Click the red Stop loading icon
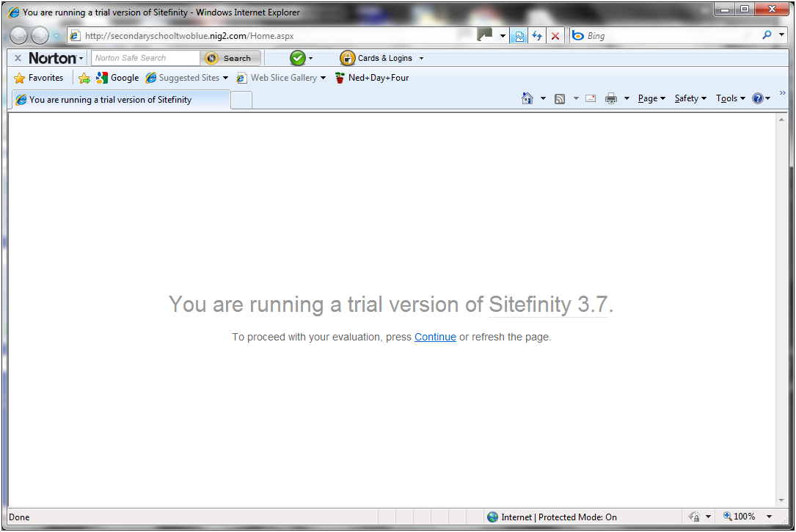Image resolution: width=796 pixels, height=532 pixels. pyautogui.click(x=555, y=36)
